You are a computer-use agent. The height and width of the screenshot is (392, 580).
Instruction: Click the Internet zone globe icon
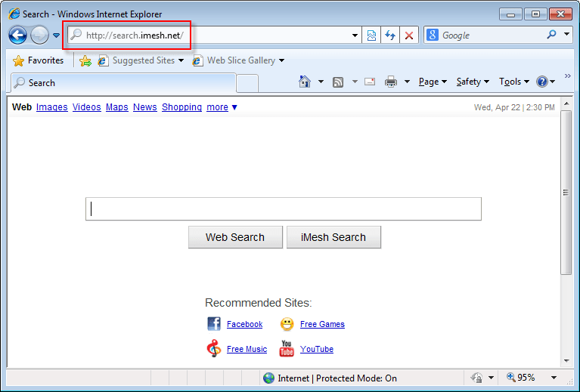[x=268, y=378]
